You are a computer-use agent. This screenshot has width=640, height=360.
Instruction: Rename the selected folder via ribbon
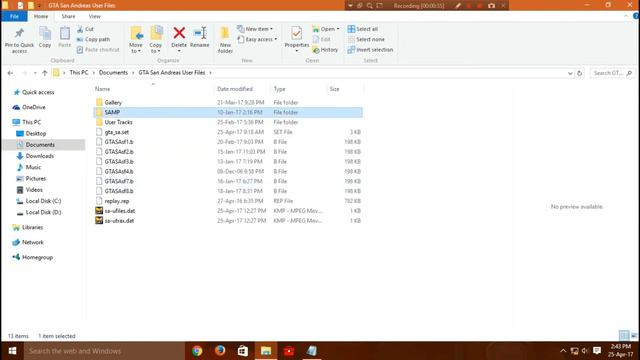200,38
